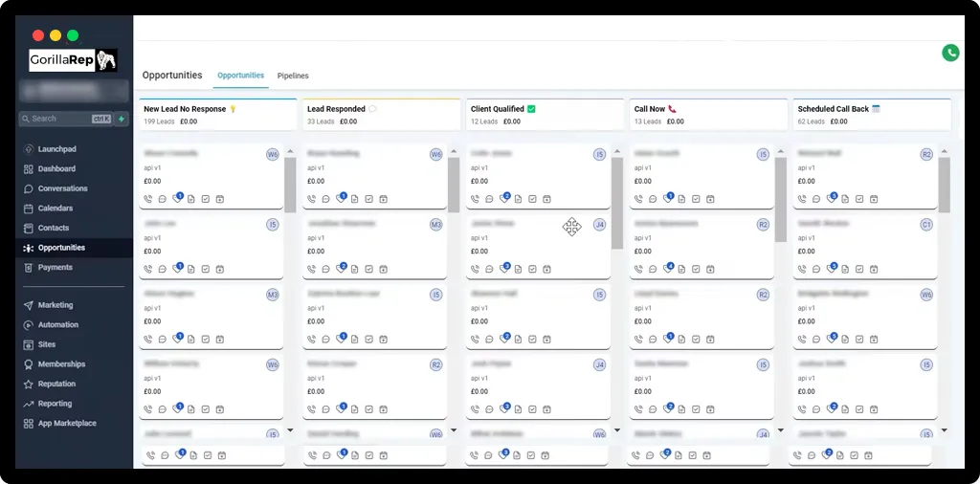Focus the sidebar Search field
Screen dimensions: 980x484
66,119
